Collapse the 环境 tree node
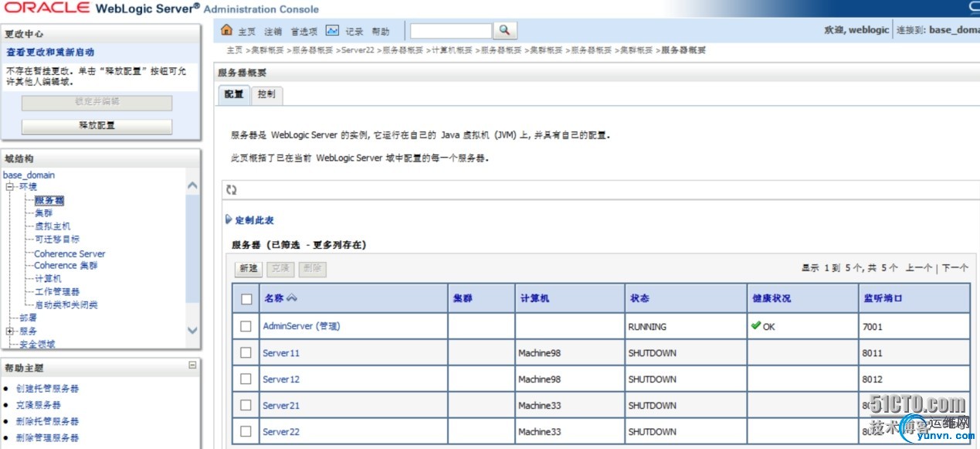The height and width of the screenshot is (449, 980). (10, 187)
